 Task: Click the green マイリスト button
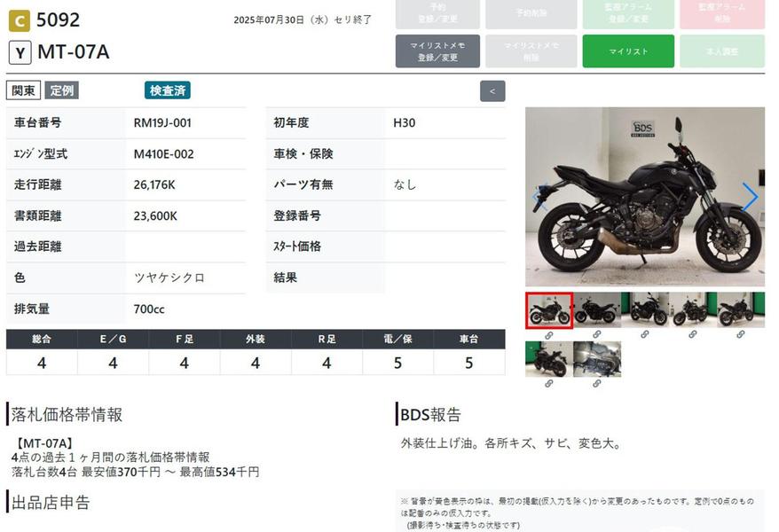(628, 51)
